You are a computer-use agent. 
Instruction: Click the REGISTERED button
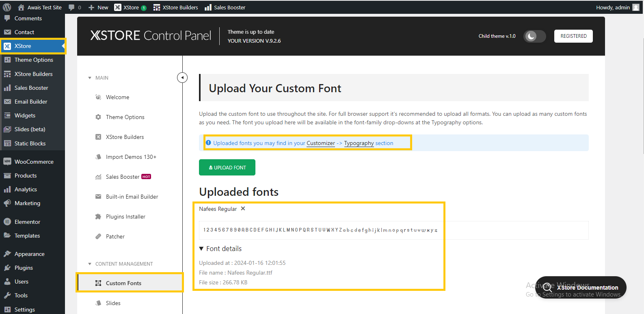[x=573, y=36]
